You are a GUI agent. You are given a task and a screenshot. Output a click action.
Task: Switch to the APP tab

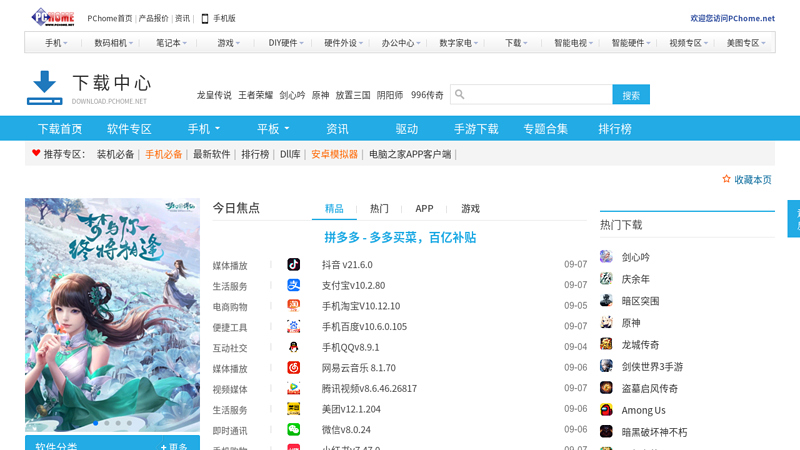[424, 208]
